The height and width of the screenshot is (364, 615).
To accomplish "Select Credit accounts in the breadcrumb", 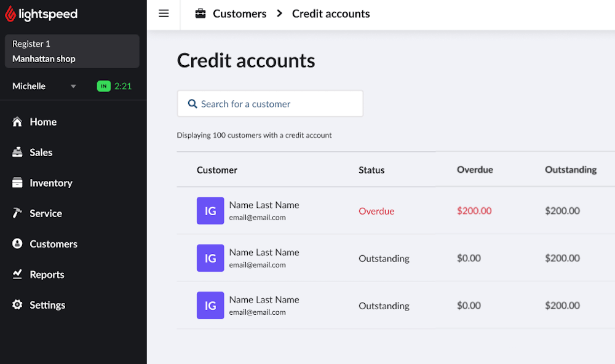I will [x=330, y=13].
